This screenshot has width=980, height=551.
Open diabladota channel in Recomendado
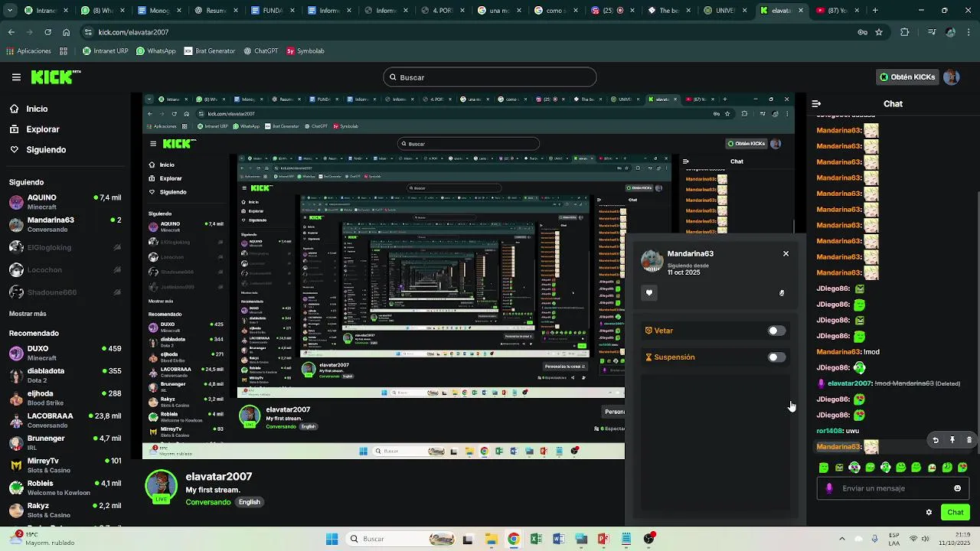click(65, 376)
